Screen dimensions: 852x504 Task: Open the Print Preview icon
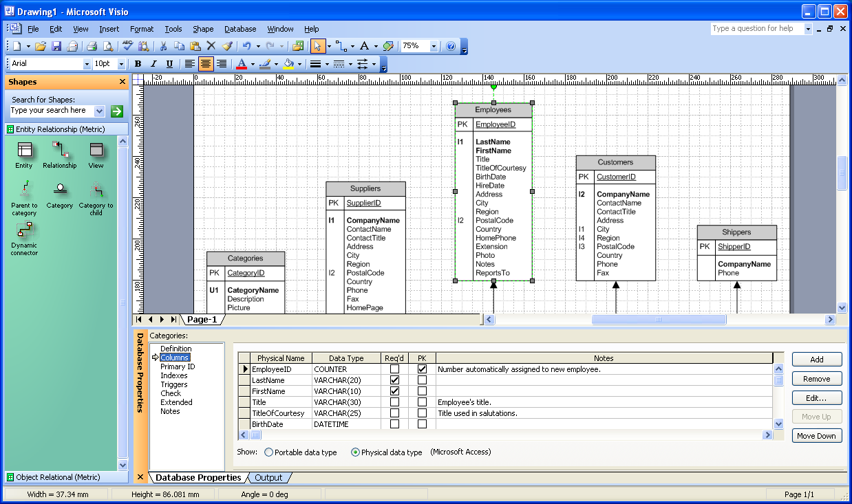109,46
